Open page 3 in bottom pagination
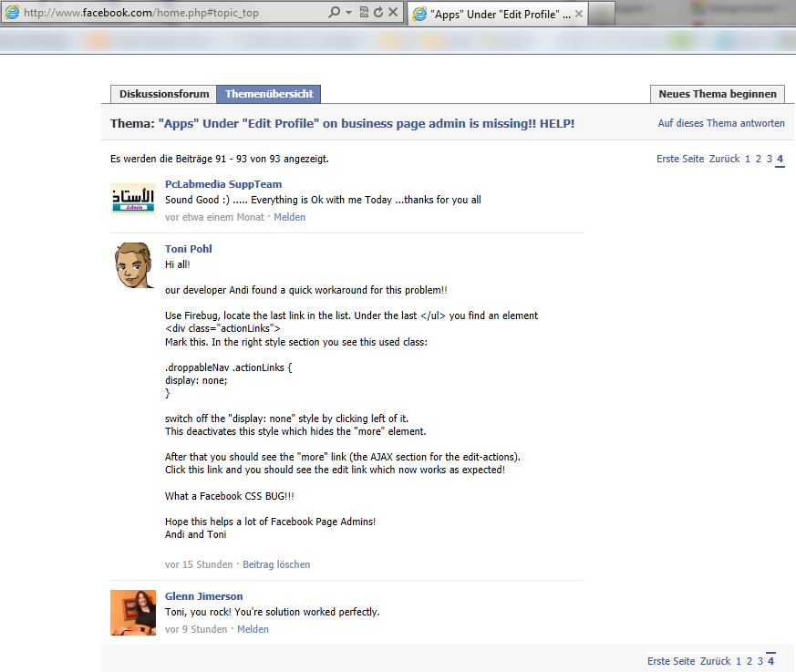The width and height of the screenshot is (796, 672). [760, 661]
